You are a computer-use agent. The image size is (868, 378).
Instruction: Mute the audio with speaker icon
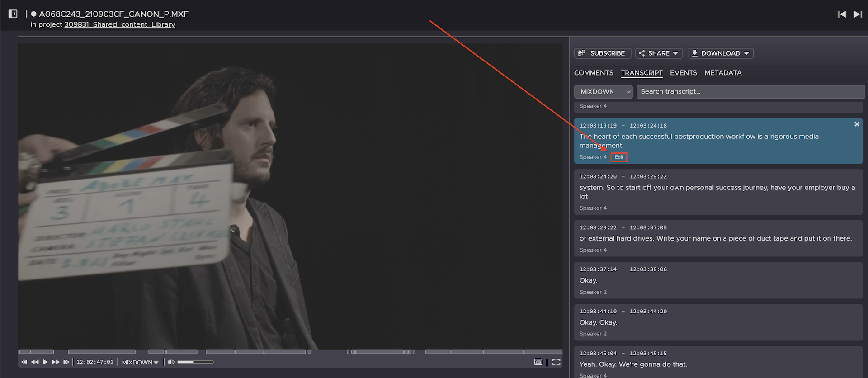click(x=171, y=362)
